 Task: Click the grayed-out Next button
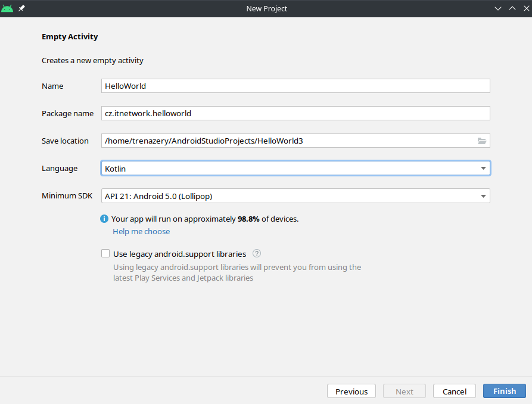coord(404,391)
